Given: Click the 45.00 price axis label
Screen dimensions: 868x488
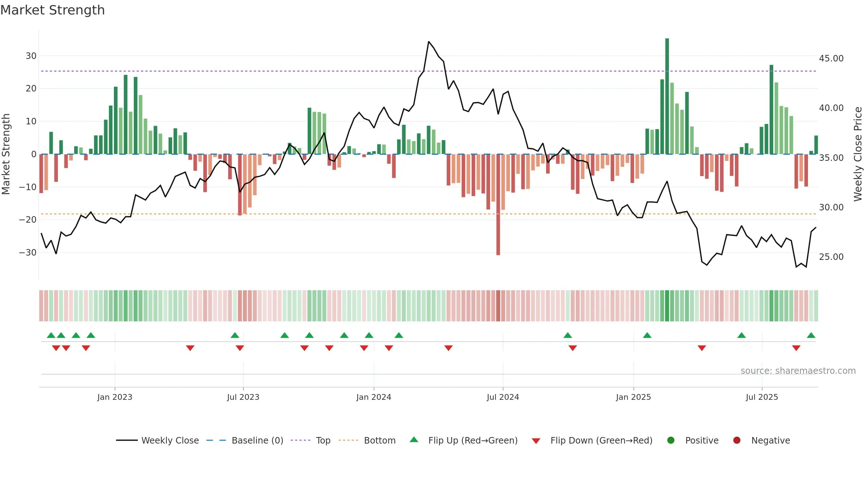Looking at the screenshot, I should point(831,59).
